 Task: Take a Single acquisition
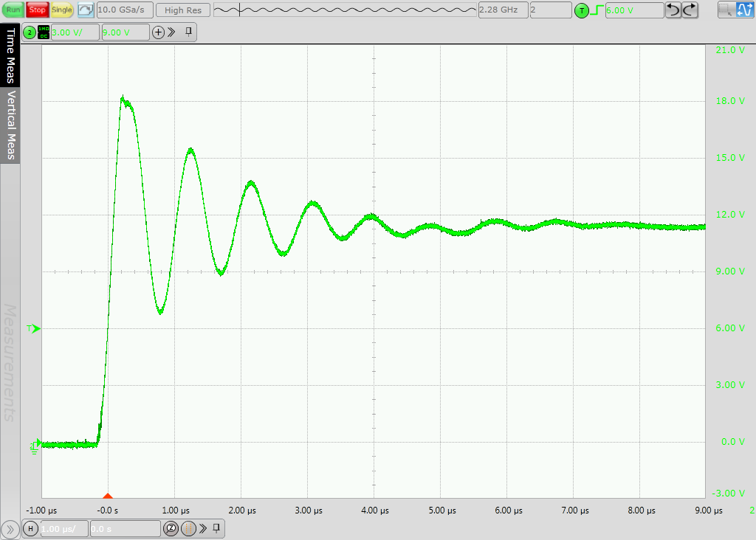62,10
